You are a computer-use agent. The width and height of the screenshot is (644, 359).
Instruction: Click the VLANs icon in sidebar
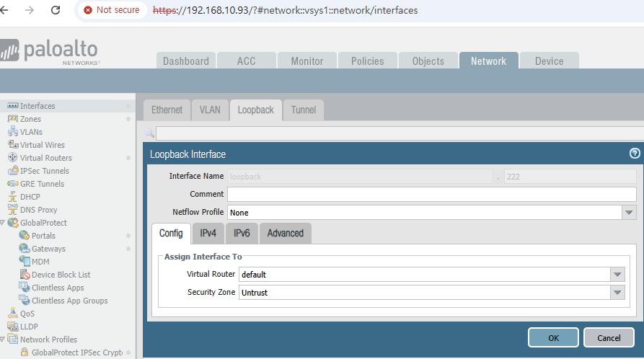click(13, 132)
